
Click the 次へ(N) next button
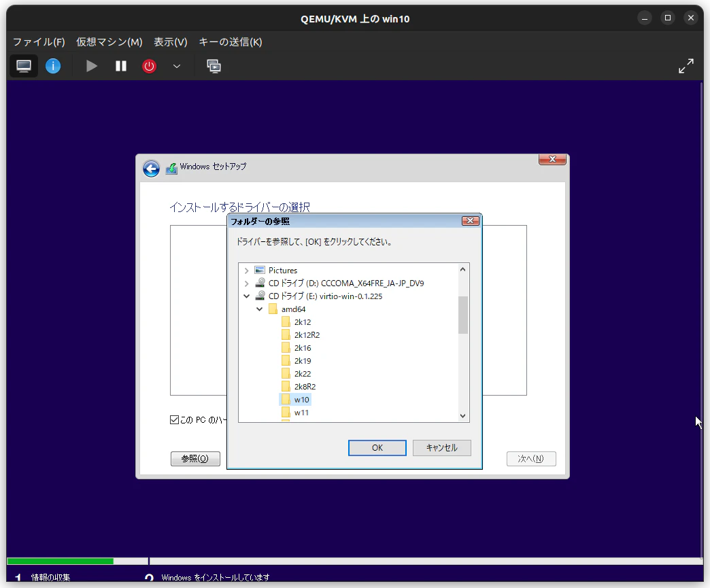click(530, 459)
